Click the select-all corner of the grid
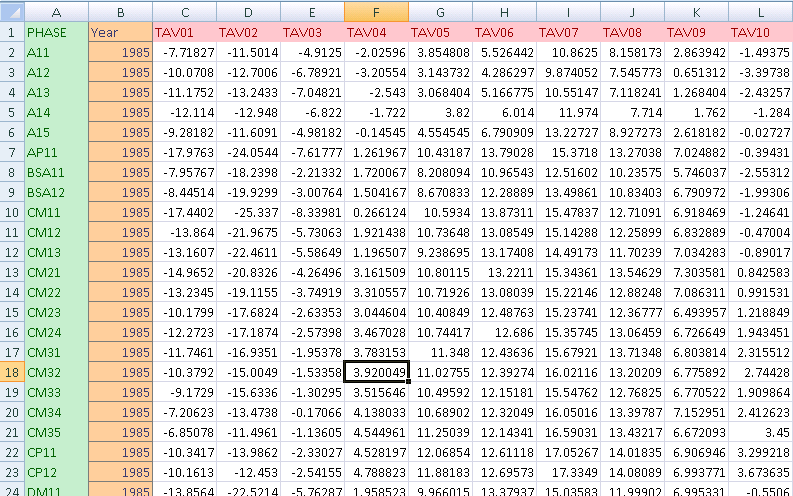The width and height of the screenshot is (793, 496). pos(11,11)
